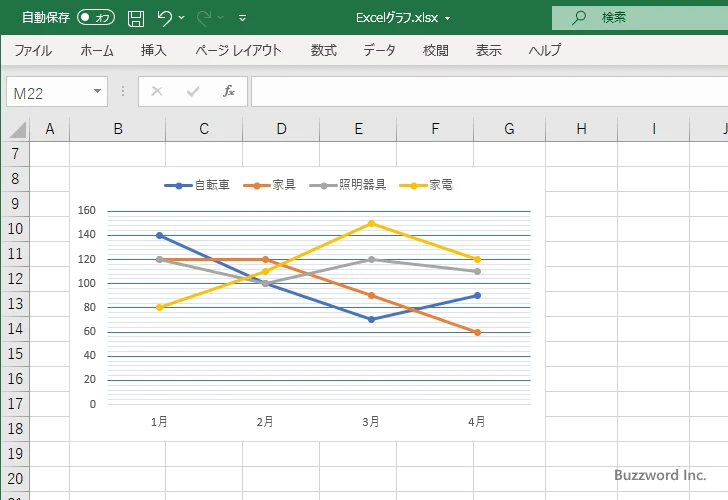Toggle the 自動保存 AutoSave switch
The image size is (728, 500).
(96, 18)
